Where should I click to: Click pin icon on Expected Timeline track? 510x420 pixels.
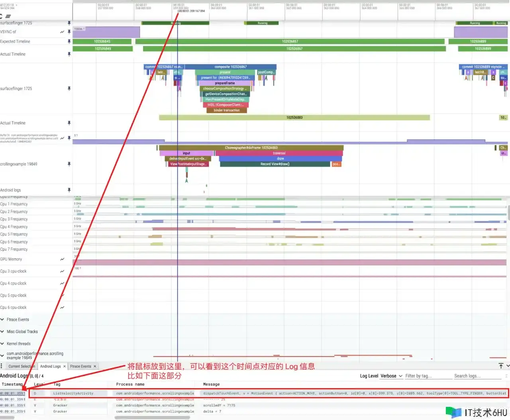click(x=69, y=41)
